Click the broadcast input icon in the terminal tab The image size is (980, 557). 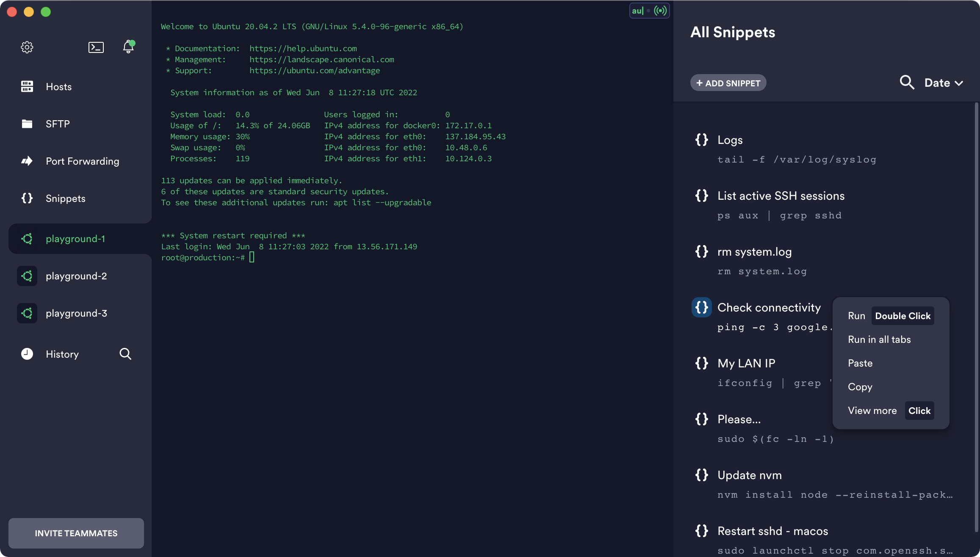pyautogui.click(x=659, y=11)
